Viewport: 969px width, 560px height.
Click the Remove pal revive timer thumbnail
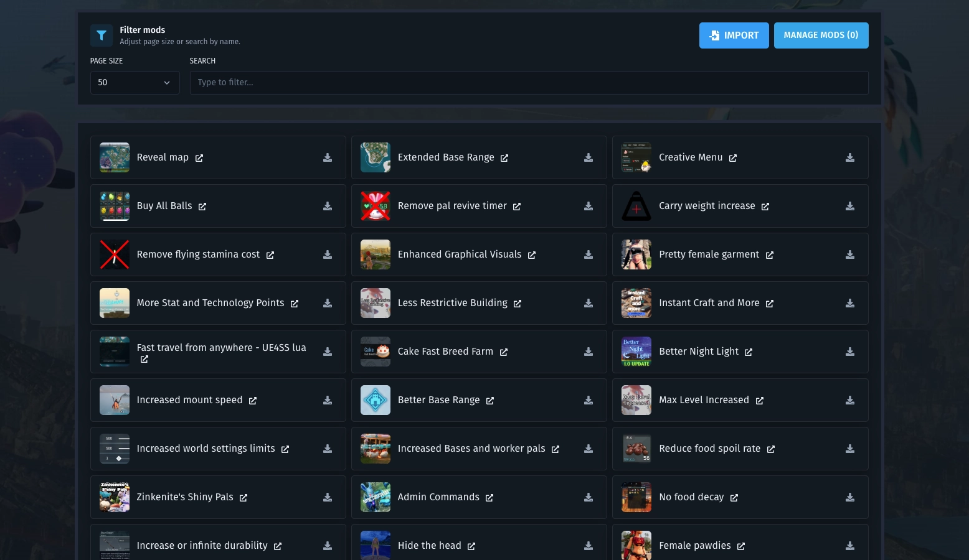376,206
